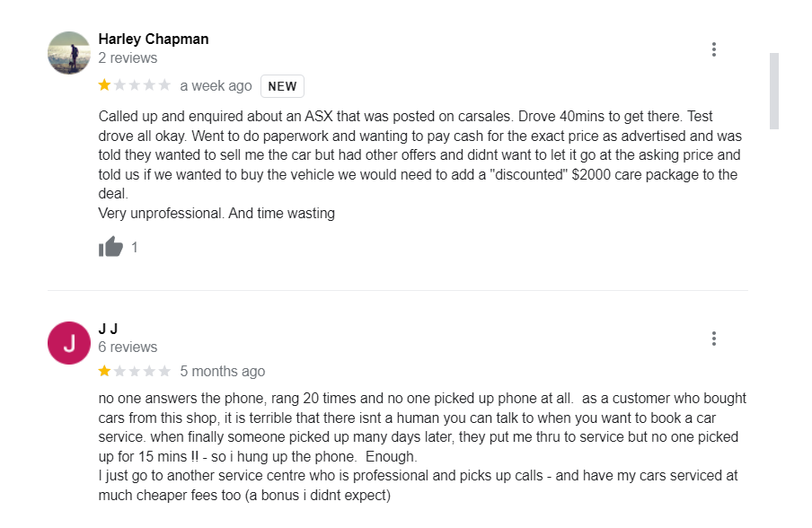Click the like count beside the thumbs-up
The image size is (812, 528).
pyautogui.click(x=134, y=248)
